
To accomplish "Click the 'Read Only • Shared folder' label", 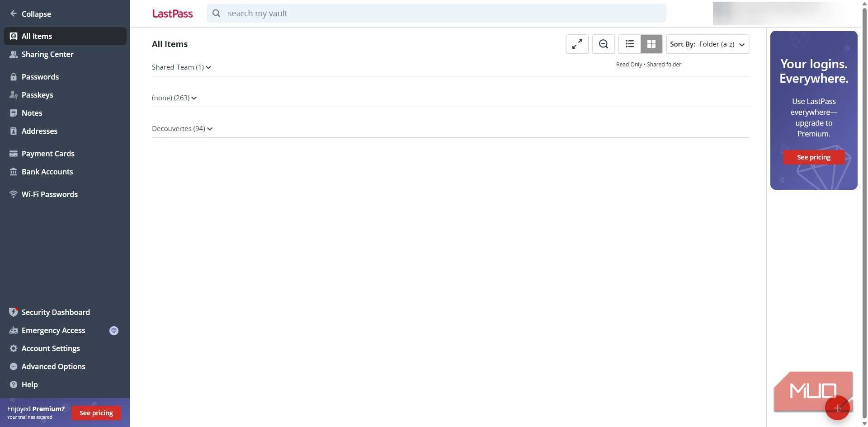I will 648,65.
